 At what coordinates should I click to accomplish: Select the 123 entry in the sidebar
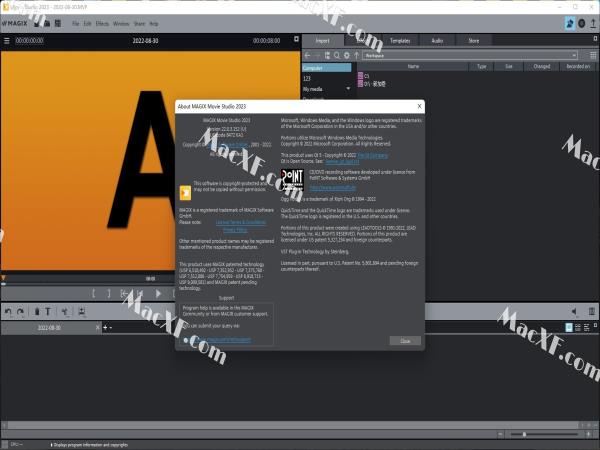point(307,78)
